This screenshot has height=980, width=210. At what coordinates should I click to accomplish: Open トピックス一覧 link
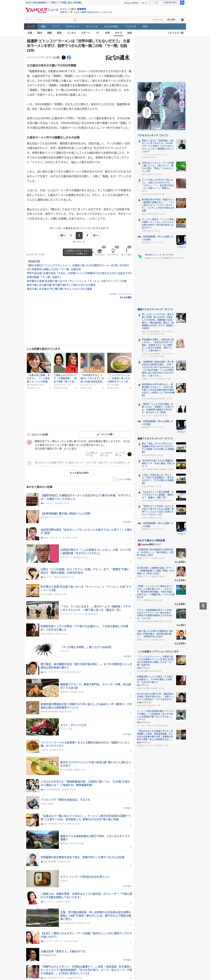pos(175,33)
